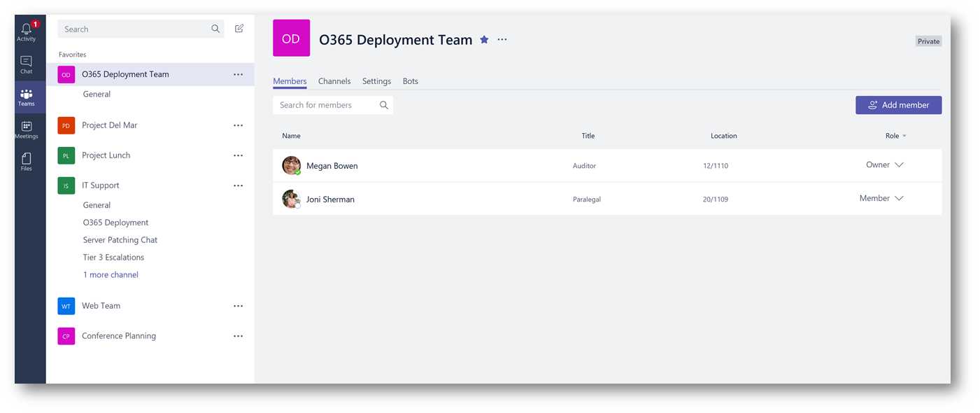Open the ellipsis menu for Project Del Mar
The height and width of the screenshot is (413, 980).
pos(238,125)
